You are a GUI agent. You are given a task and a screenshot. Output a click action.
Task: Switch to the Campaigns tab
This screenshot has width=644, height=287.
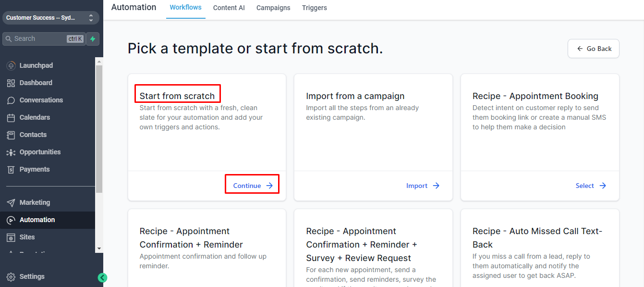[273, 8]
